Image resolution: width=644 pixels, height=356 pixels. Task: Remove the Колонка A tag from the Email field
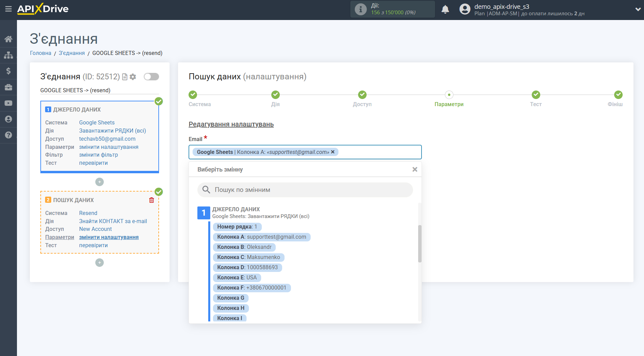(x=333, y=152)
